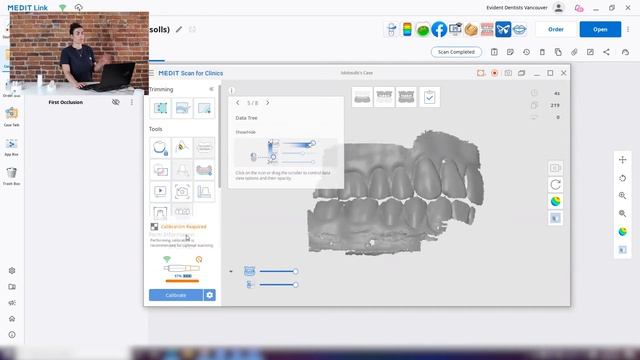Click the case info icon next to Scan Completed

click(x=494, y=52)
